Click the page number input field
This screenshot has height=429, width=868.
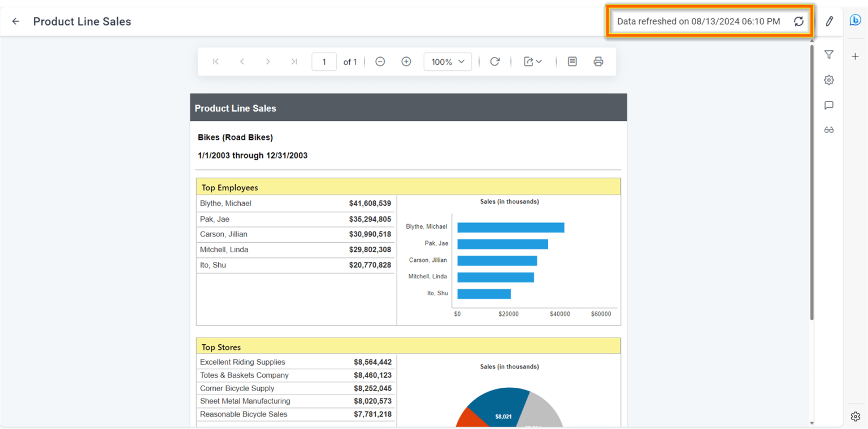point(324,62)
